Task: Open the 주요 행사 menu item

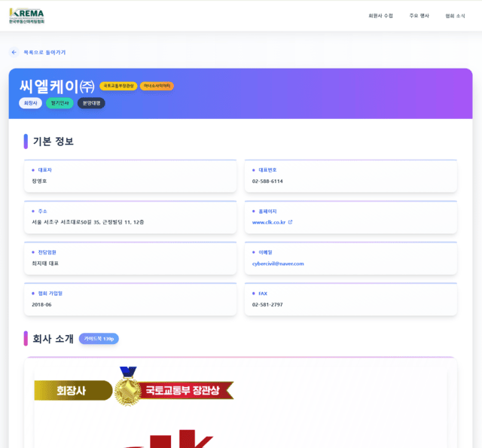Action: [x=419, y=16]
